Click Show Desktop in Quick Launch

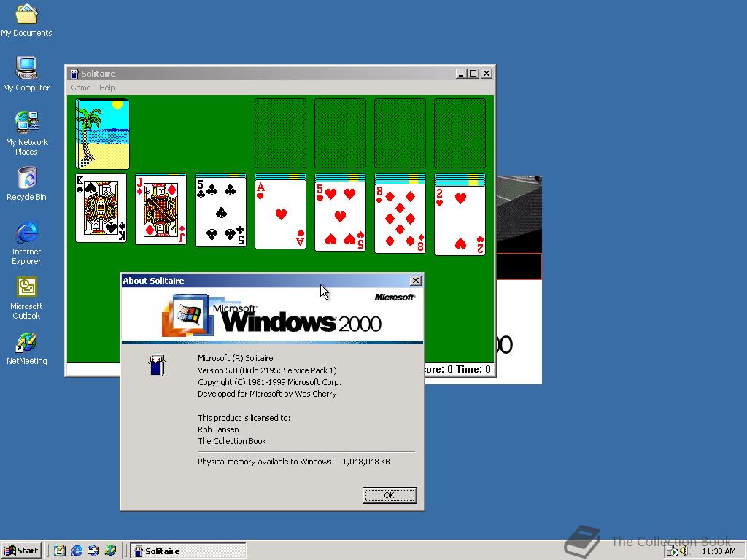(x=60, y=551)
